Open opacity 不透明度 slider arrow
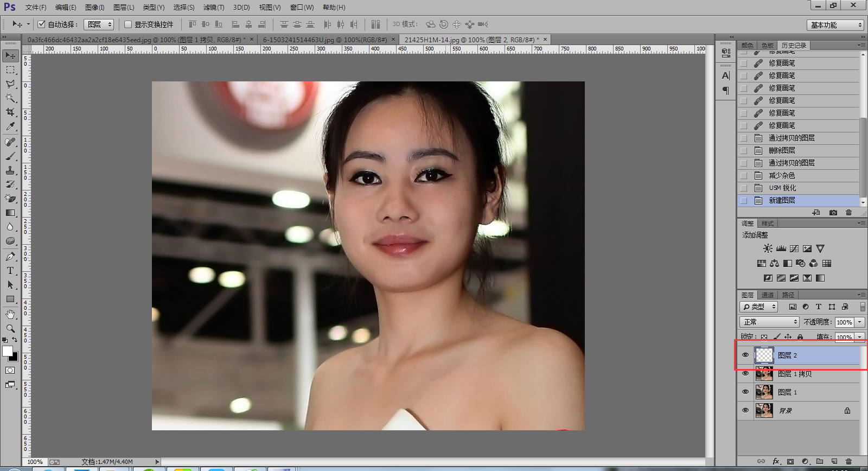 860,322
